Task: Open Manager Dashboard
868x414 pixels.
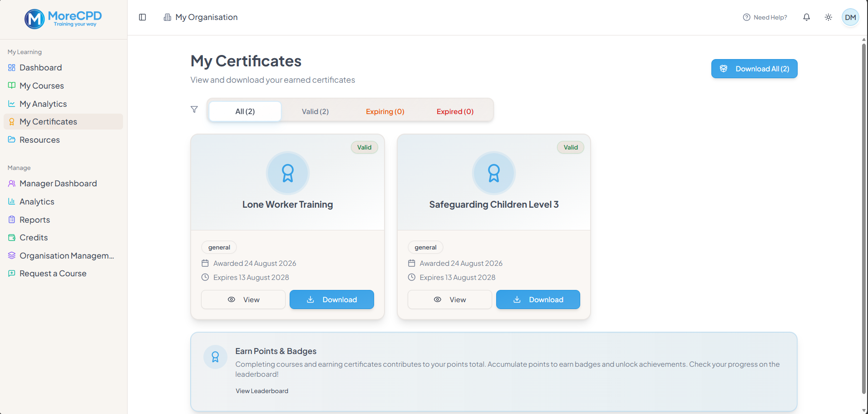Action: tap(64, 184)
